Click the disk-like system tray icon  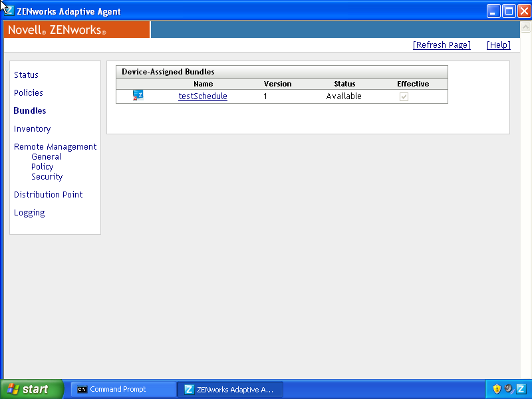tap(509, 389)
